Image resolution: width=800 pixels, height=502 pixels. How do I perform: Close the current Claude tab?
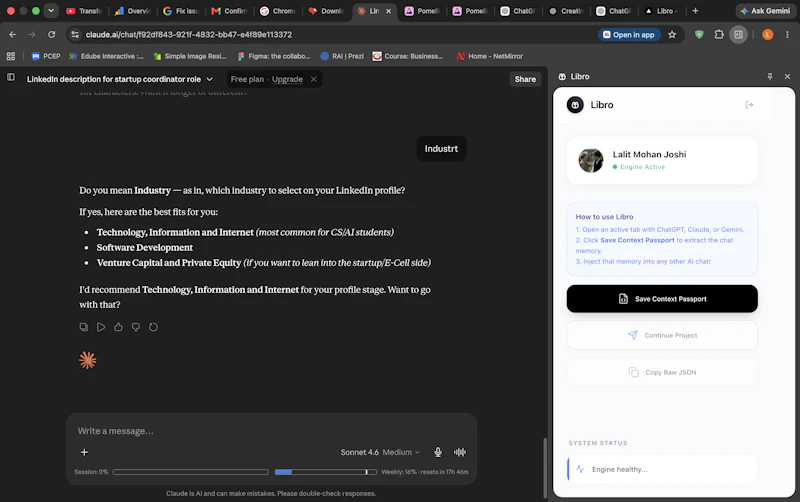388,11
